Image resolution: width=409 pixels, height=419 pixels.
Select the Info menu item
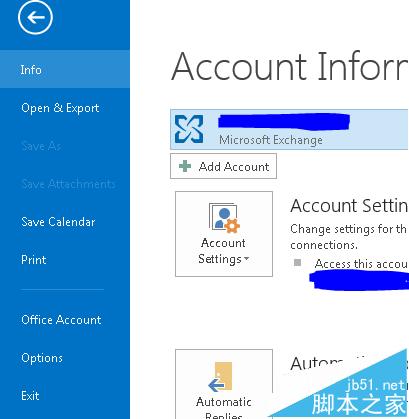(65, 69)
